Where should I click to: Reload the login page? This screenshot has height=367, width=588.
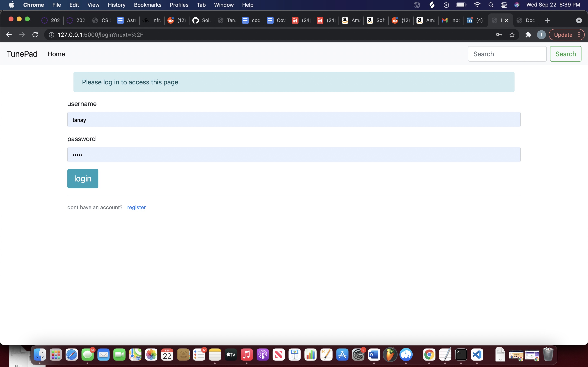pyautogui.click(x=35, y=34)
